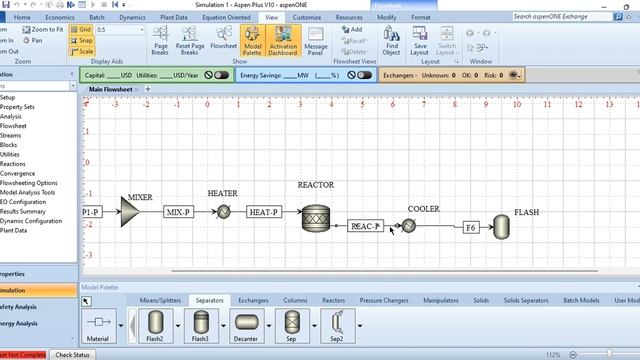This screenshot has width=640, height=360.
Task: Pick the Decanter model
Action: [246, 325]
